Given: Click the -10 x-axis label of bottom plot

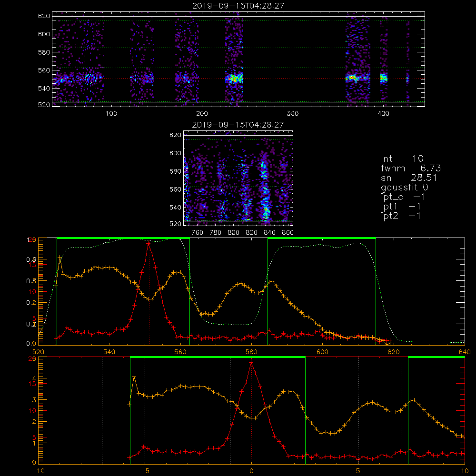Looking at the screenshot, I should coord(38,471).
